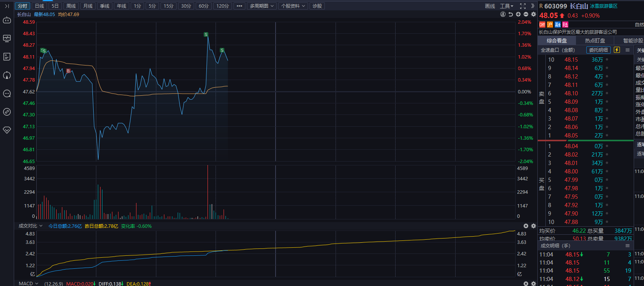Switch to the 月线 monthly chart
The width and height of the screenshot is (644, 286).
88,6
